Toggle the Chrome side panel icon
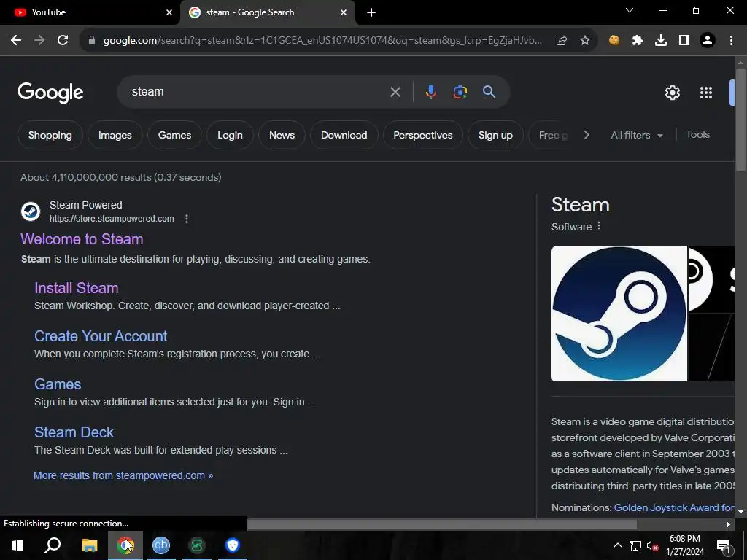 (x=684, y=41)
